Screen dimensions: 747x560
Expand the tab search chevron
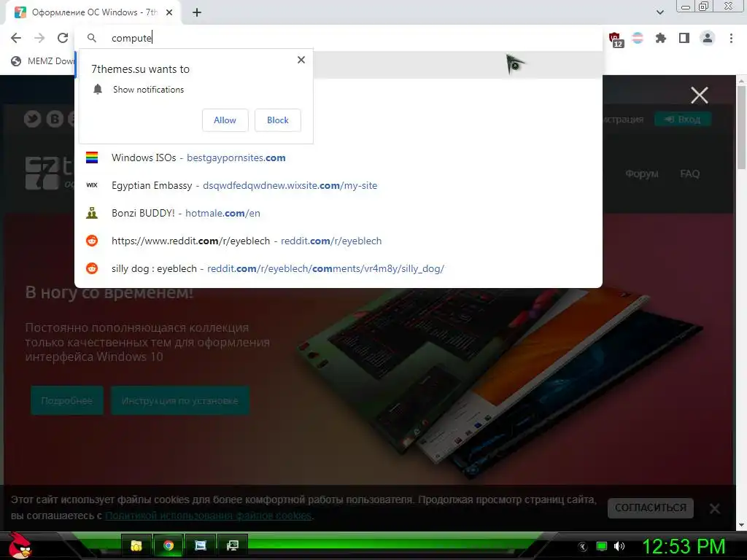point(659,12)
